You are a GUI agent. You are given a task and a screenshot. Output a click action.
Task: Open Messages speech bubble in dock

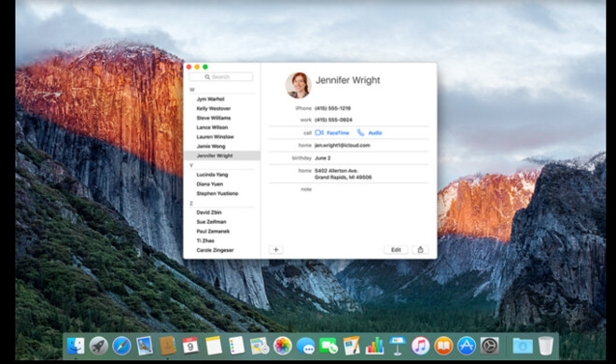[305, 346]
